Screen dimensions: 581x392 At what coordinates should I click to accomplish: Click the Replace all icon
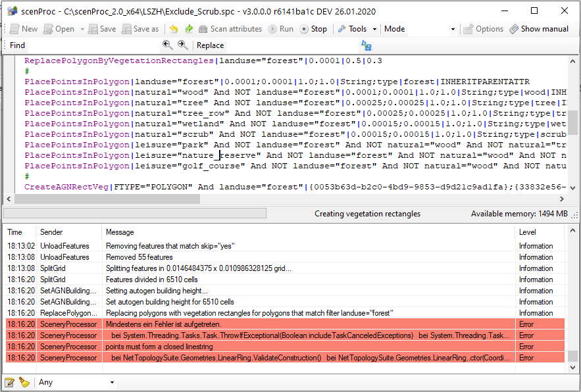pos(366,45)
